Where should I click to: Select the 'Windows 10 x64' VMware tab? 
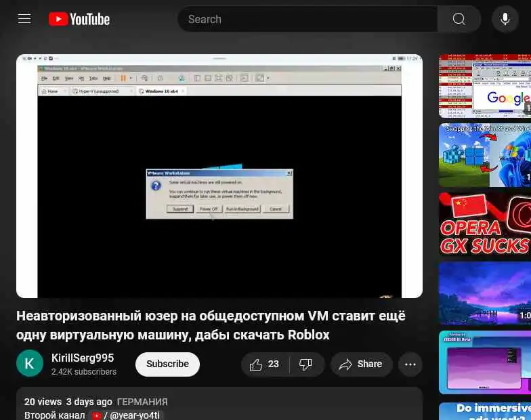click(x=161, y=91)
